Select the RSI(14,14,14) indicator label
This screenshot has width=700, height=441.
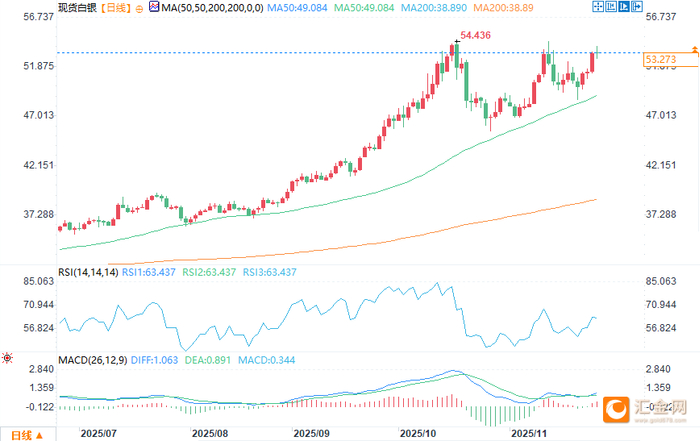click(x=88, y=272)
